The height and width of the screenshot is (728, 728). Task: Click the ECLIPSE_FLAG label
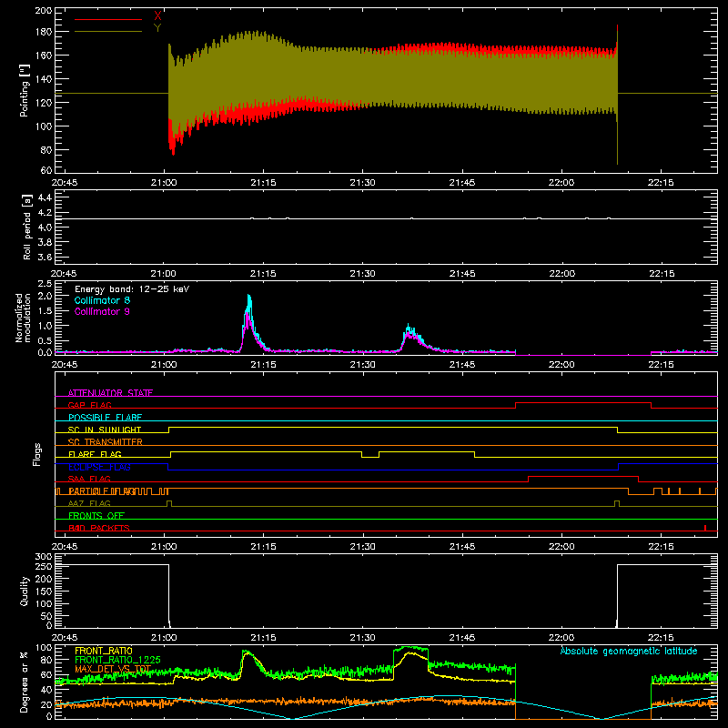click(99, 467)
